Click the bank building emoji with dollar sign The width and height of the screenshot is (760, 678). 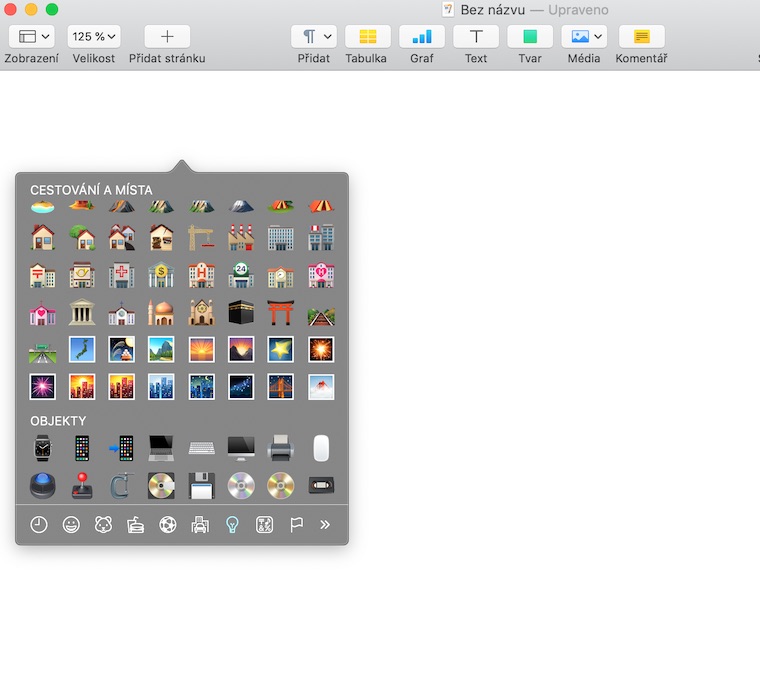click(x=161, y=275)
